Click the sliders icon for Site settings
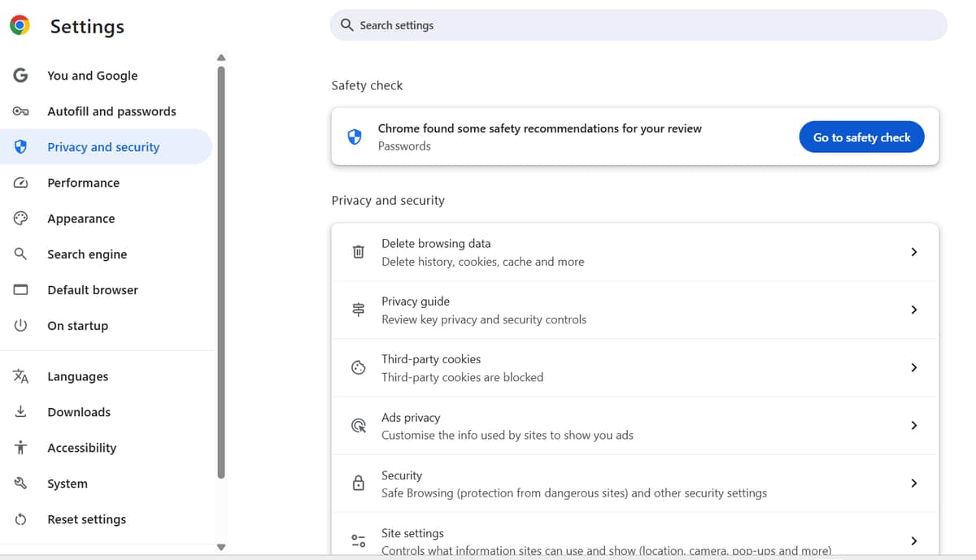Image resolution: width=976 pixels, height=560 pixels. coord(358,540)
